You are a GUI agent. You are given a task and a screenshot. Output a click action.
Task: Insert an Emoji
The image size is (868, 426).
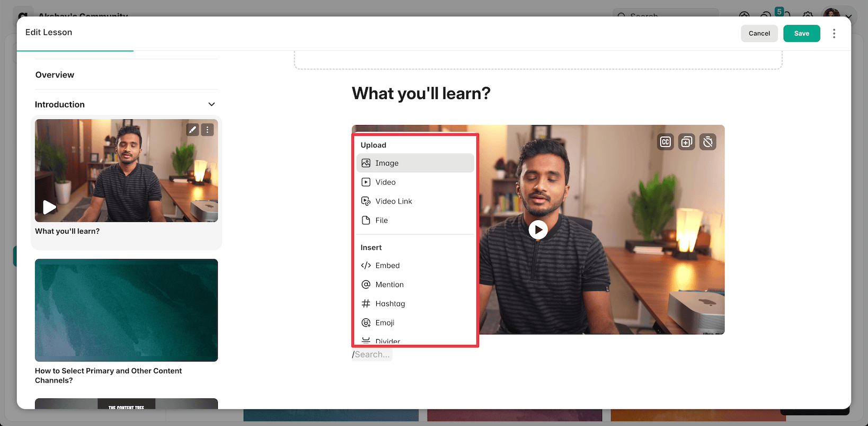[x=385, y=323]
